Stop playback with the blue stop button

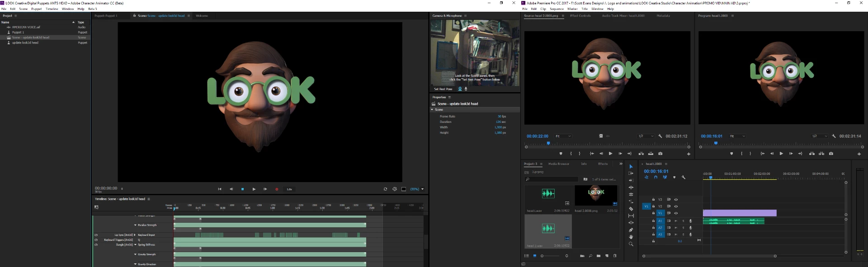[242, 189]
